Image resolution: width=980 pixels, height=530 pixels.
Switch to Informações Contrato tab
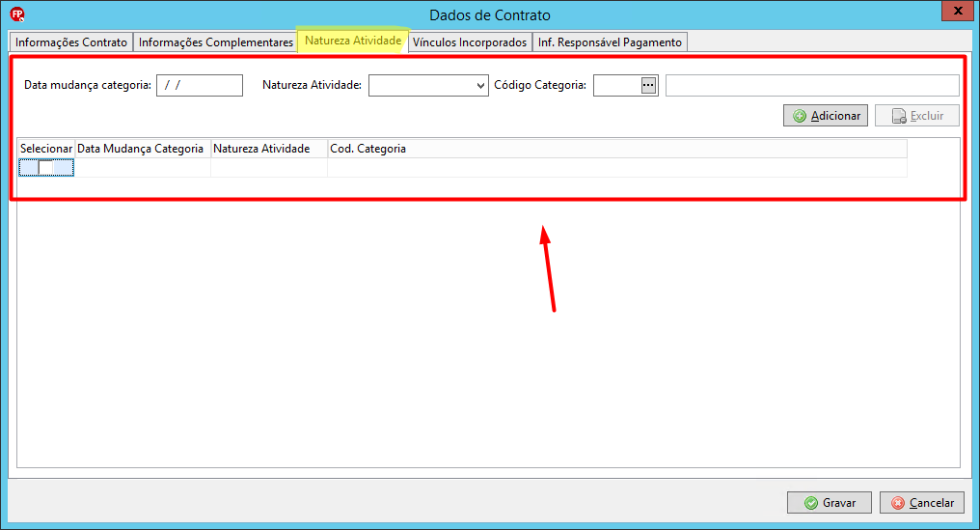[71, 42]
